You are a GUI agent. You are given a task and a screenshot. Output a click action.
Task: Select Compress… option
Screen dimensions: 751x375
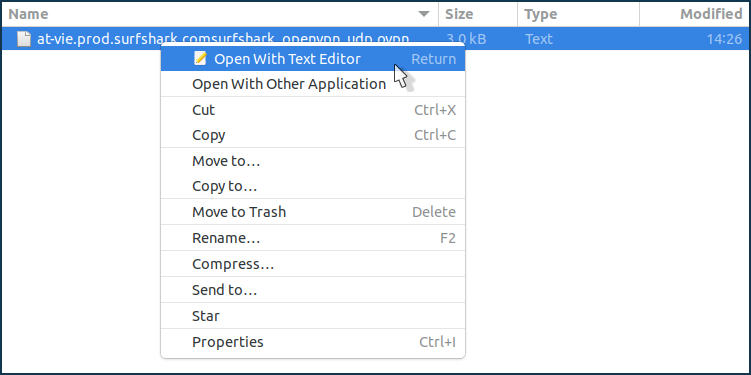tap(313, 264)
